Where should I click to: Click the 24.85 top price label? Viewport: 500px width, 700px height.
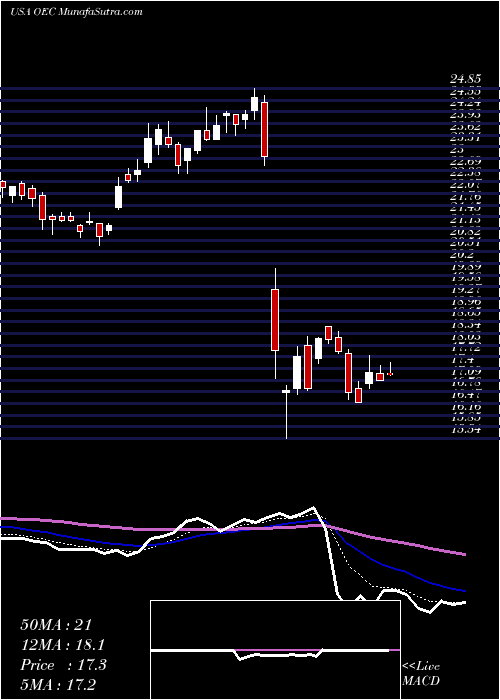[465, 79]
